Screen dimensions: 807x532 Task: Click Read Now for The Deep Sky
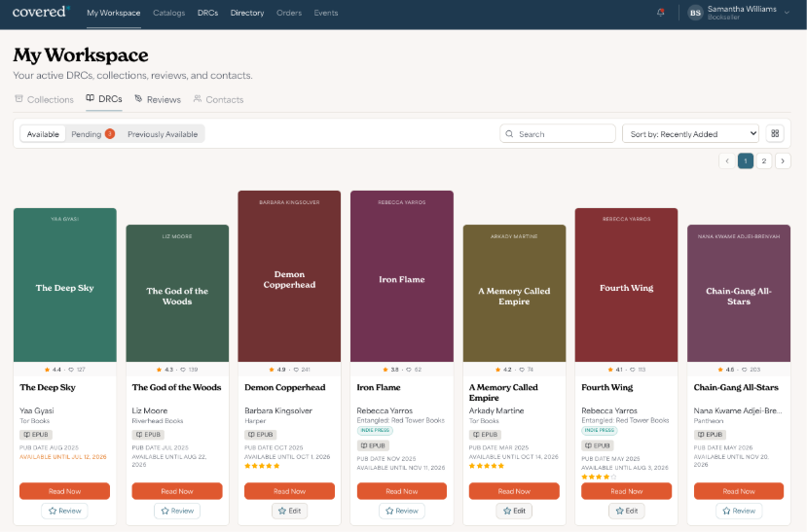65,491
